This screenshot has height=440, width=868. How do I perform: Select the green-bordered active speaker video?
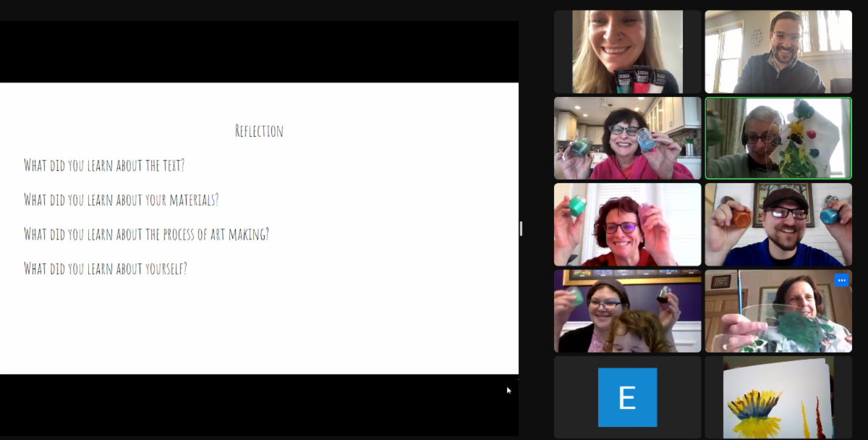[x=778, y=138]
